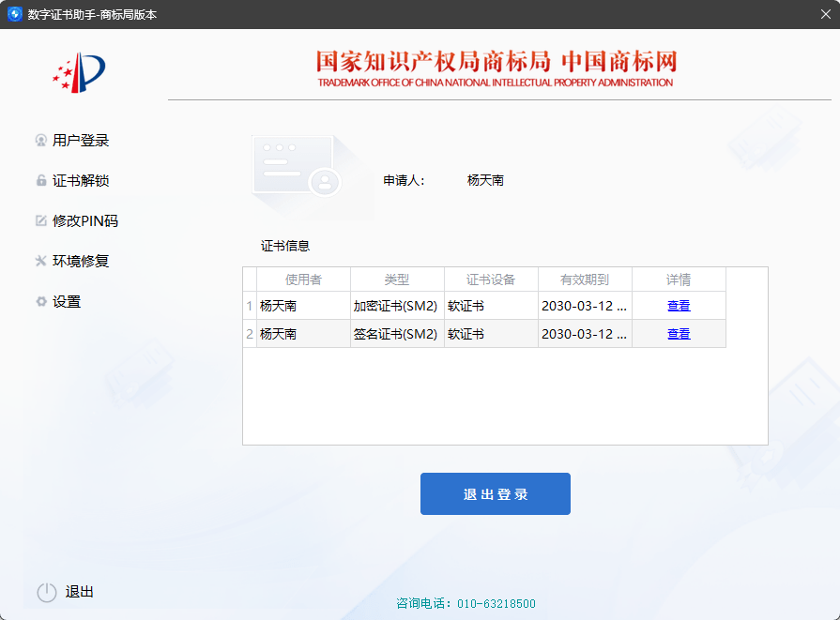840x620 pixels.
Task: Click the app icon in title bar
Action: tap(14, 14)
